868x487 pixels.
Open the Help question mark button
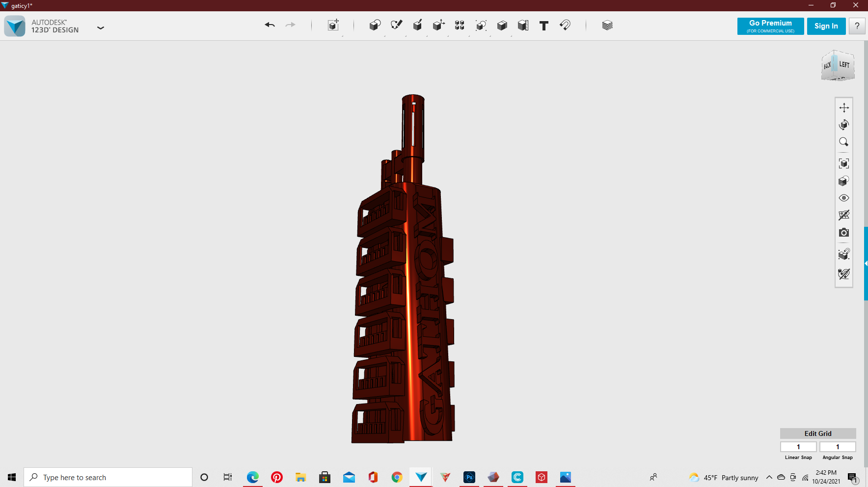tap(857, 26)
